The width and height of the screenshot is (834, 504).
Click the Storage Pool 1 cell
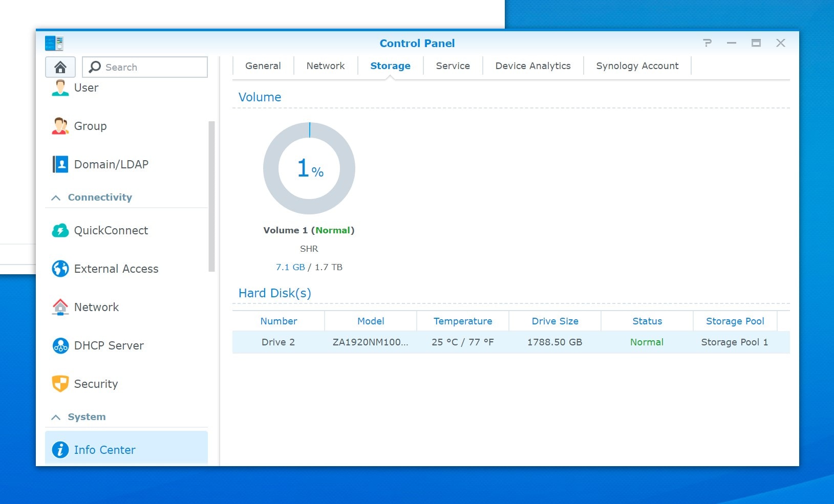(x=735, y=342)
